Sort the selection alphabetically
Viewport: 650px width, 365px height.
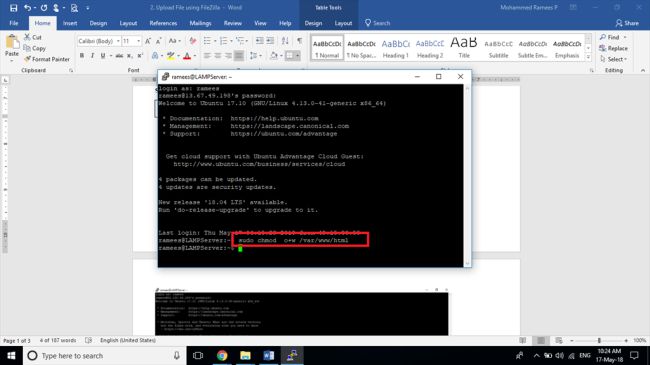pos(285,41)
